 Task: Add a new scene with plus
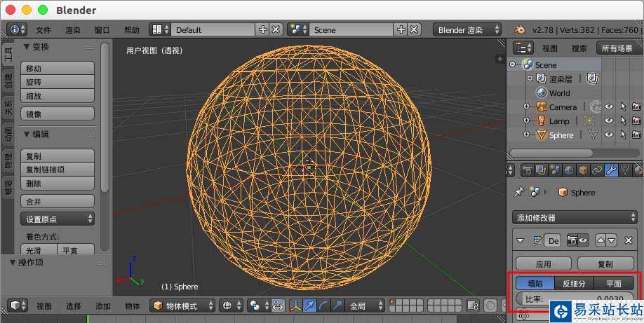(401, 29)
